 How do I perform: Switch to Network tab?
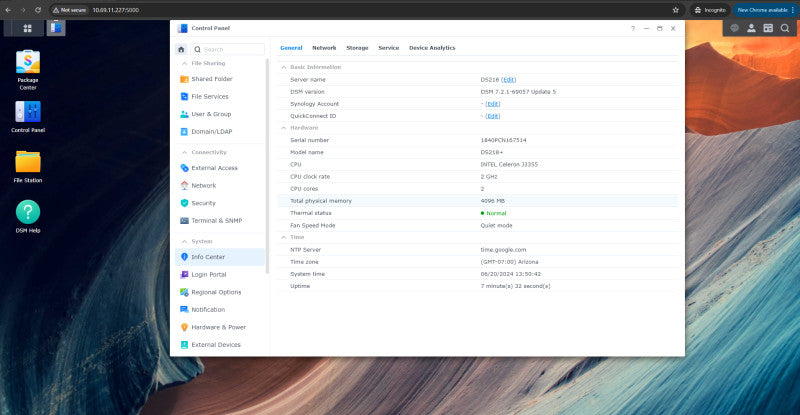click(x=324, y=48)
